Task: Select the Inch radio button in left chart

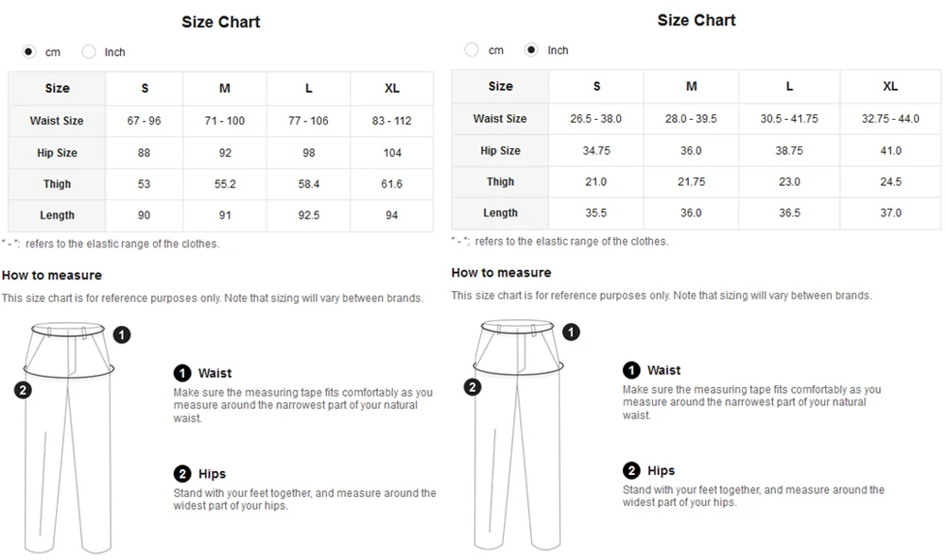Action: 89,52
